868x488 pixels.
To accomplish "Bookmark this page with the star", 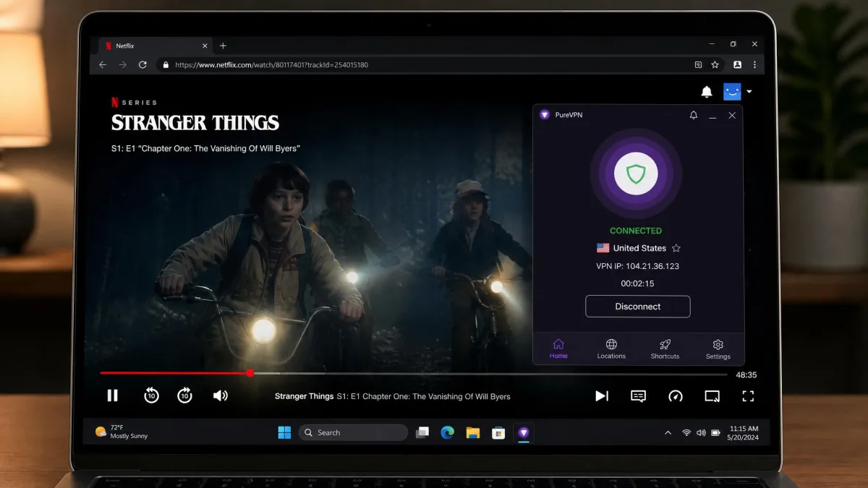I will 715,64.
